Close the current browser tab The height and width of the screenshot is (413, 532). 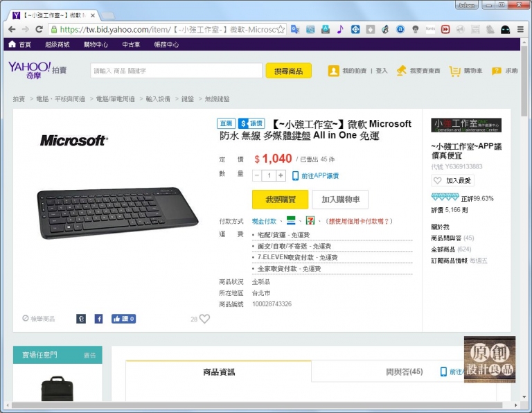click(93, 15)
